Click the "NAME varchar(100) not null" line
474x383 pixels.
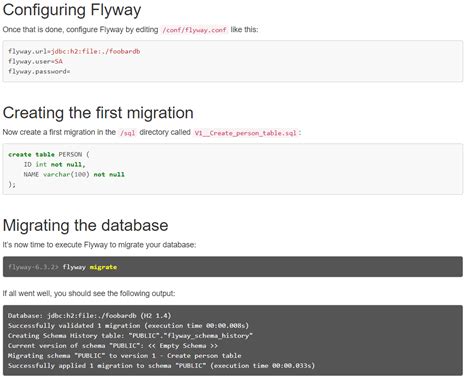click(74, 174)
